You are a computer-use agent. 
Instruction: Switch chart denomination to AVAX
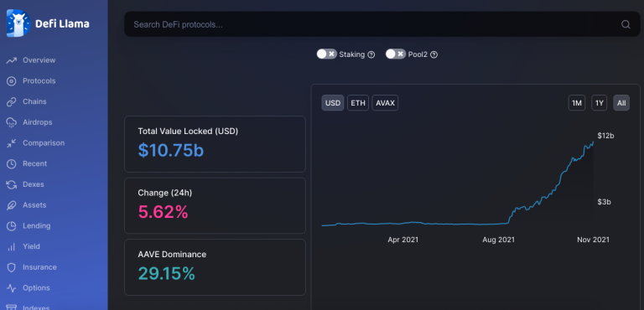pos(385,103)
